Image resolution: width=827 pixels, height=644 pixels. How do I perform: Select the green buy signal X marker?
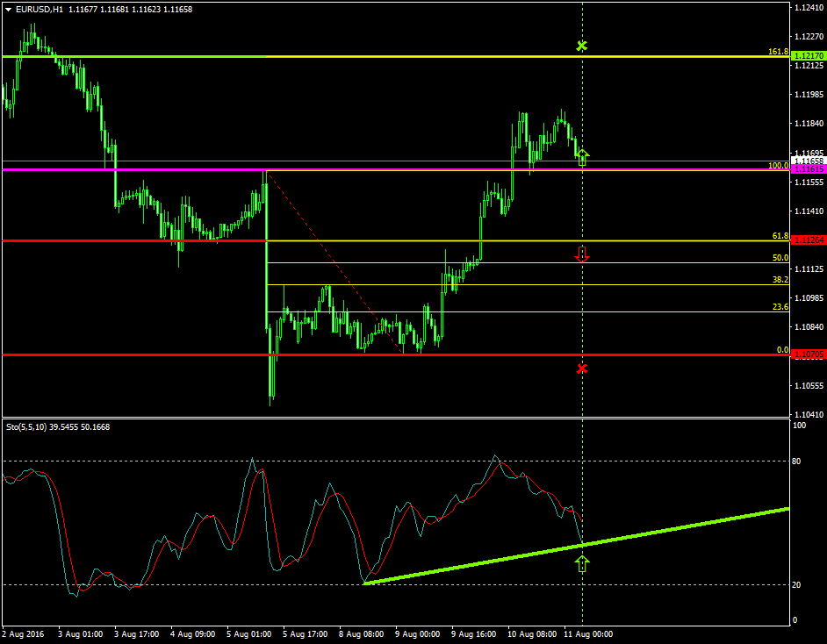tap(581, 45)
